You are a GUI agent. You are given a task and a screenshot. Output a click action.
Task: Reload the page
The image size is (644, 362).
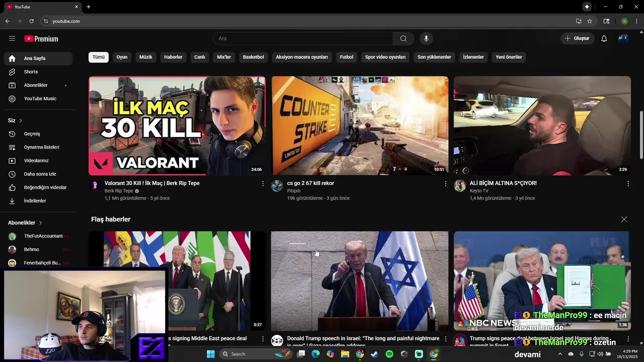coord(31,21)
